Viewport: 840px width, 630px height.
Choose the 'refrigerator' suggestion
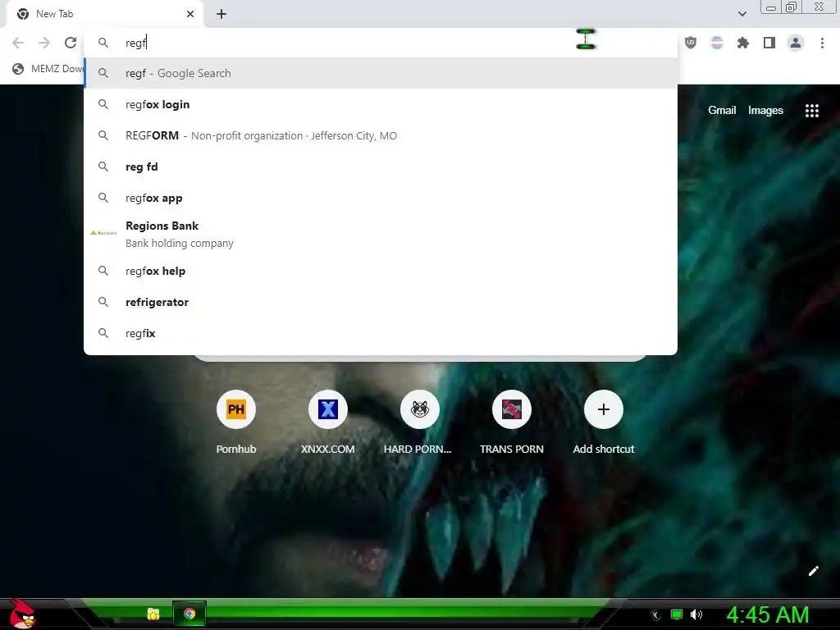click(381, 302)
